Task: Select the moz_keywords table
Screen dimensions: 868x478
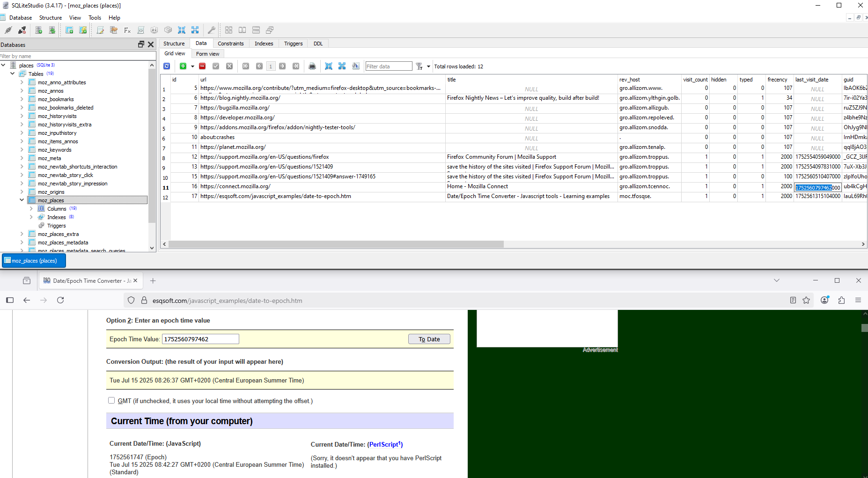Action: click(x=54, y=150)
